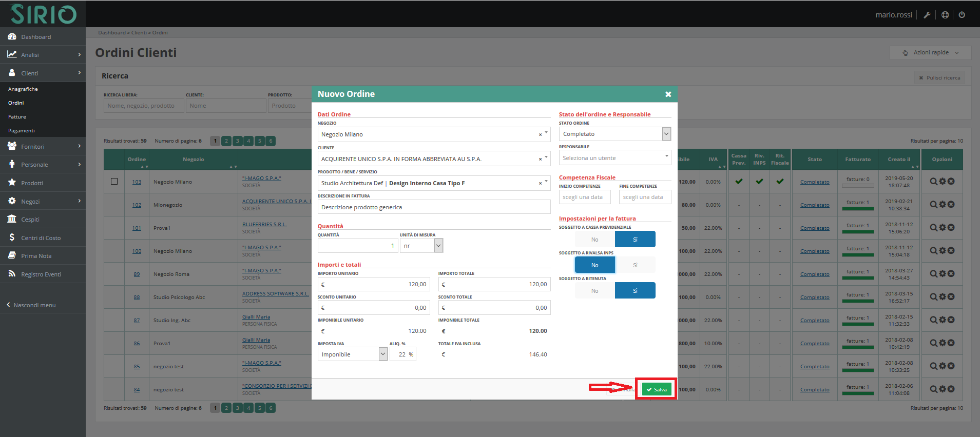Open Prima Nota menu item
Viewport: 980px width, 437px height.
36,256
